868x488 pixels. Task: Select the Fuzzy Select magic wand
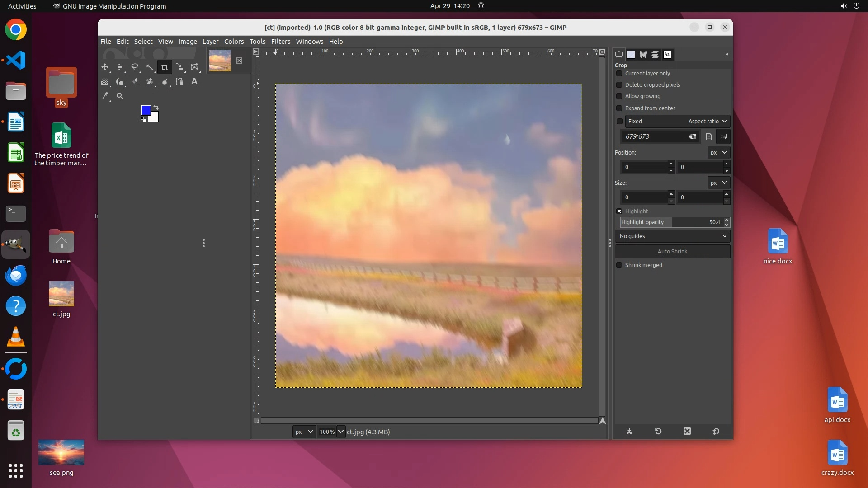pos(150,67)
